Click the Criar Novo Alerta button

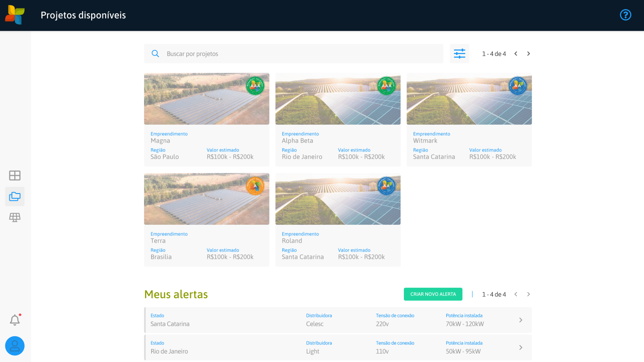(433, 294)
